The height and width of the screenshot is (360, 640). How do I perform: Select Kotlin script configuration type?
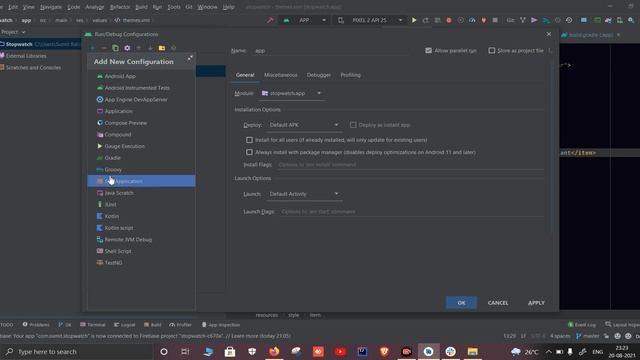click(x=141, y=228)
